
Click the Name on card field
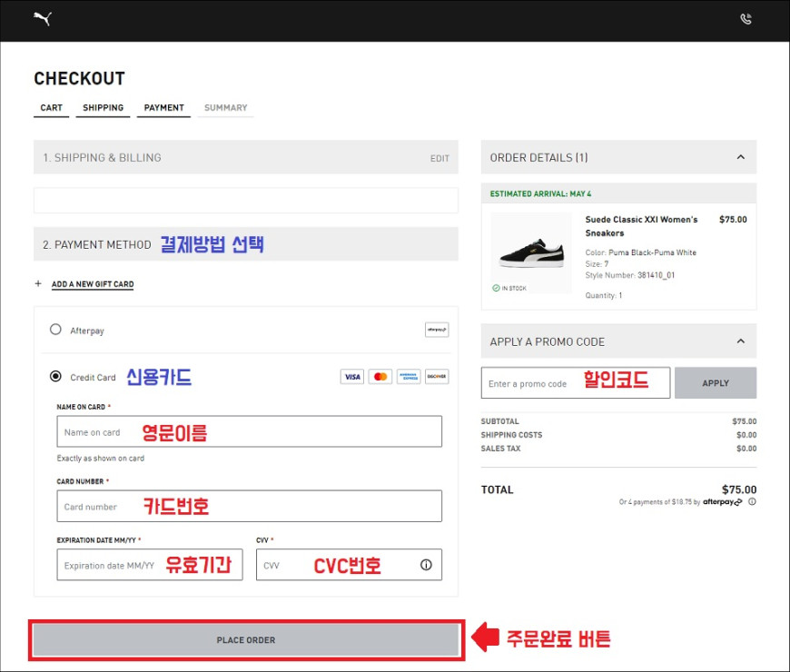click(250, 431)
